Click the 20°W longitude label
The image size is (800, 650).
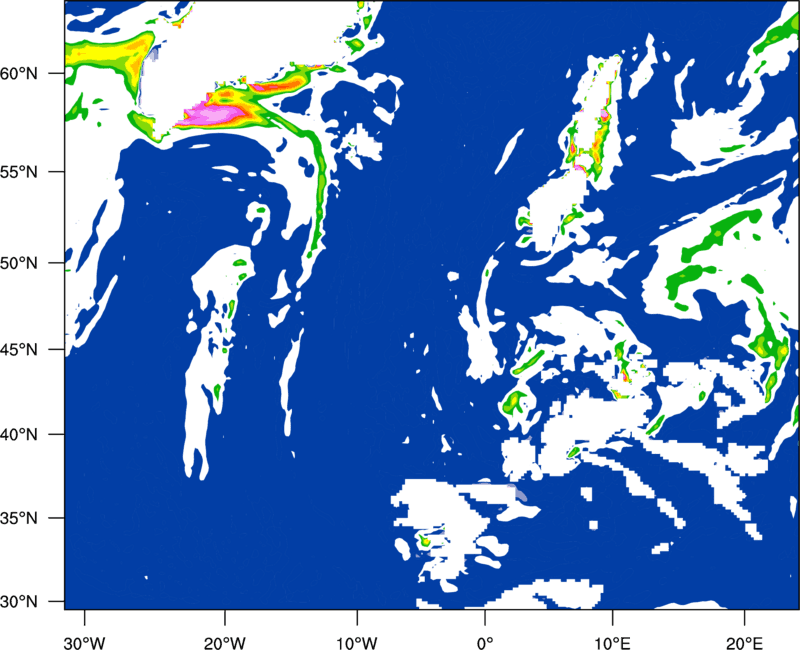[224, 643]
